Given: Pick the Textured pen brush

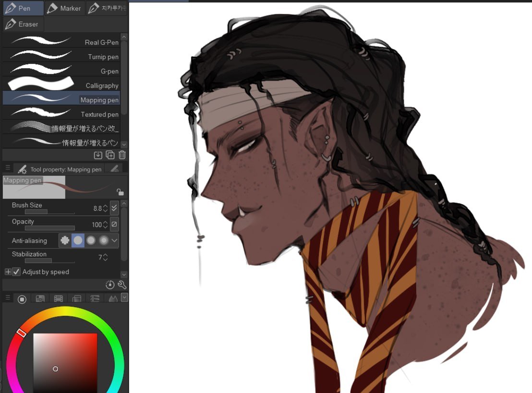Looking at the screenshot, I should coord(61,113).
